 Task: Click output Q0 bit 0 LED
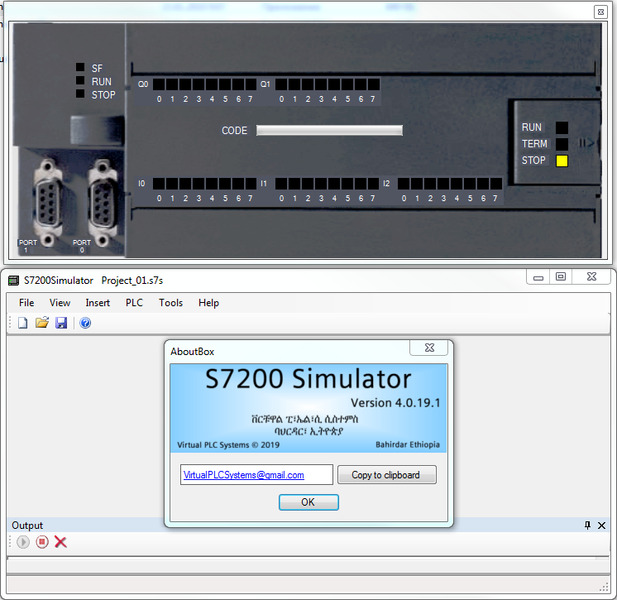[159, 84]
